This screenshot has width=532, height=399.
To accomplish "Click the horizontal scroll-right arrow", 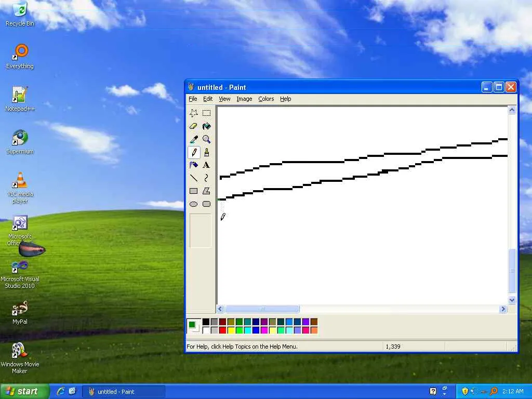I will (x=503, y=309).
